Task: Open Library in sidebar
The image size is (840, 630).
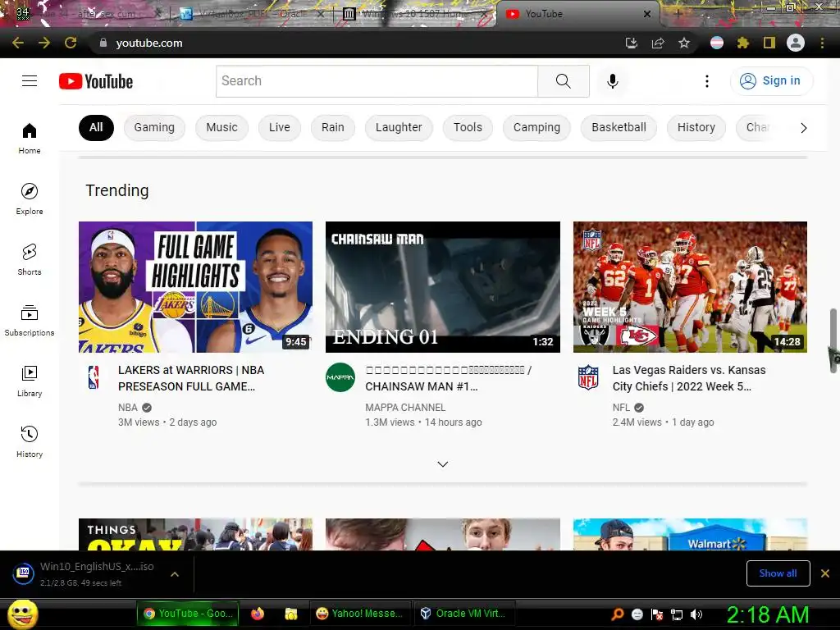Action: click(x=30, y=381)
